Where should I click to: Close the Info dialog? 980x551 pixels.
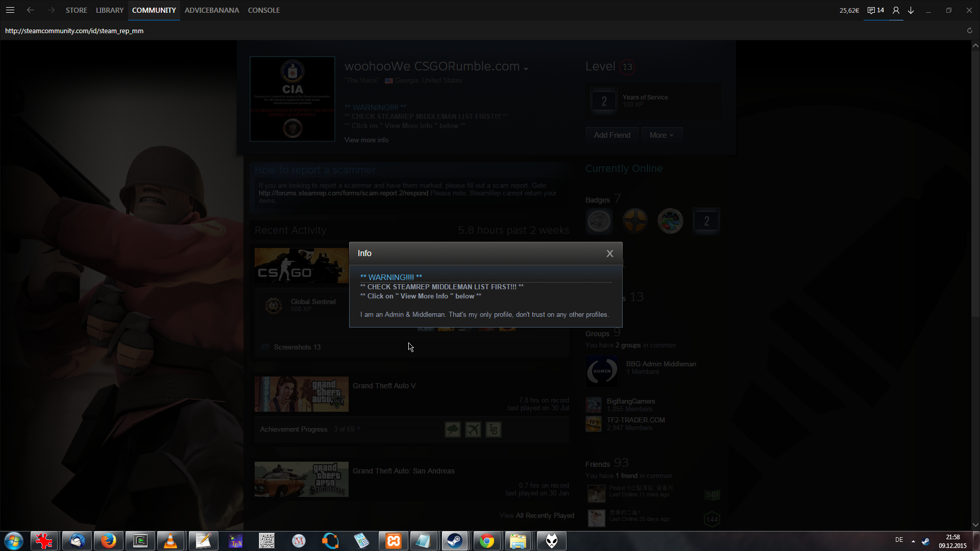pos(609,254)
